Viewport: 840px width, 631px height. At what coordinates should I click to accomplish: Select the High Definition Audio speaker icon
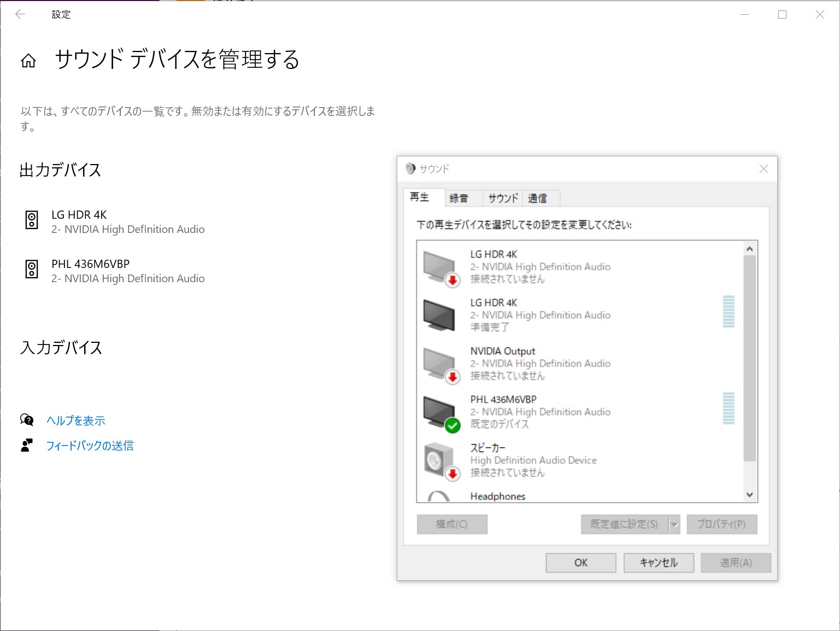click(x=438, y=460)
